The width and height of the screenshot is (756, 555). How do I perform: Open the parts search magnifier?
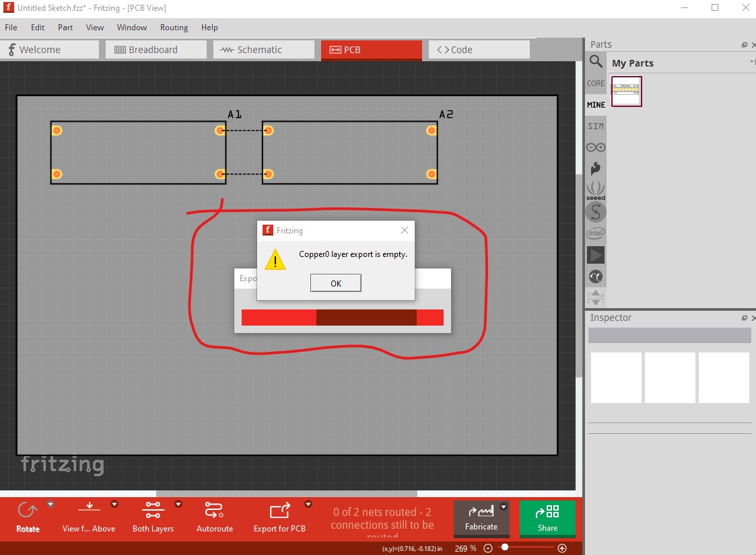(x=596, y=61)
